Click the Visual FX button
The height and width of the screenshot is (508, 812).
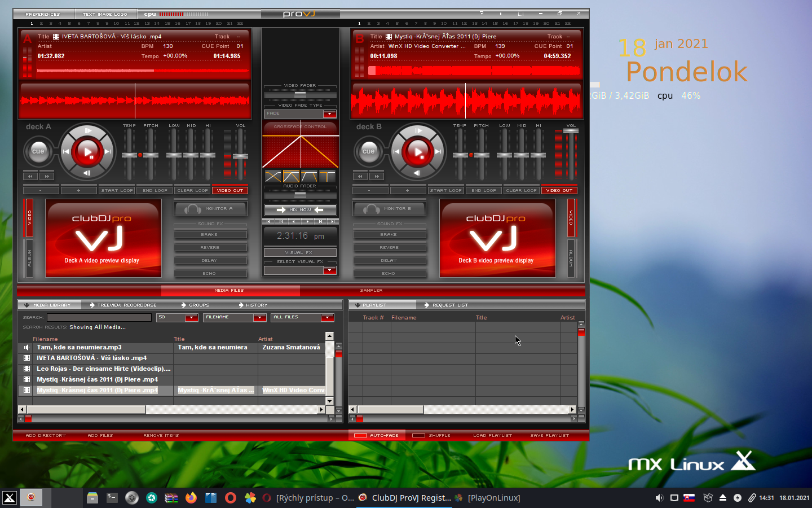[x=300, y=252]
